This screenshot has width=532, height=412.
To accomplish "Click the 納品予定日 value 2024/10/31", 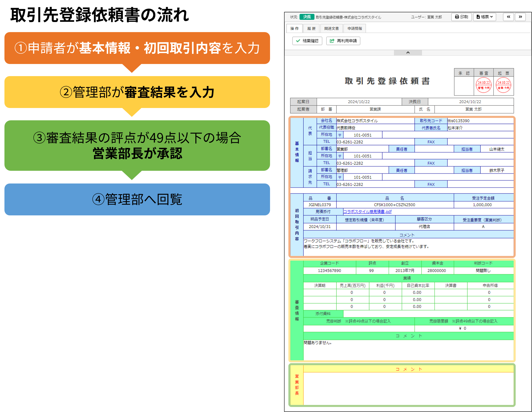I will (320, 227).
